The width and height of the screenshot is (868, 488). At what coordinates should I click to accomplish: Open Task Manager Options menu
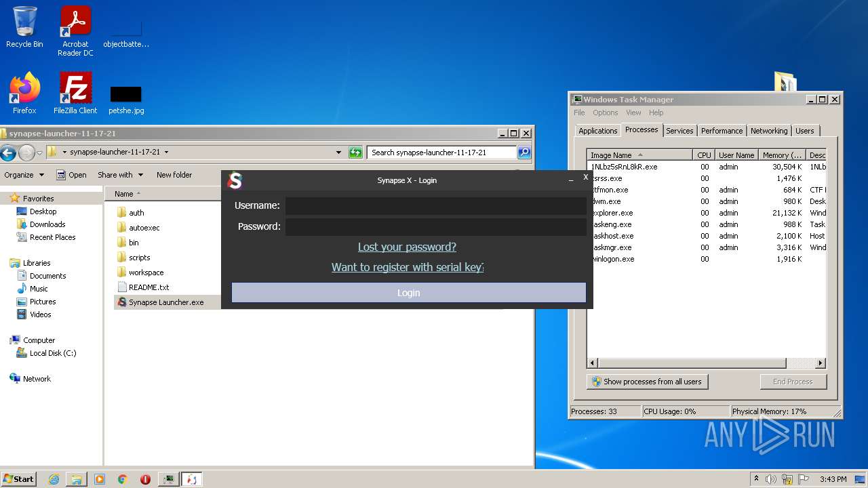[606, 113]
